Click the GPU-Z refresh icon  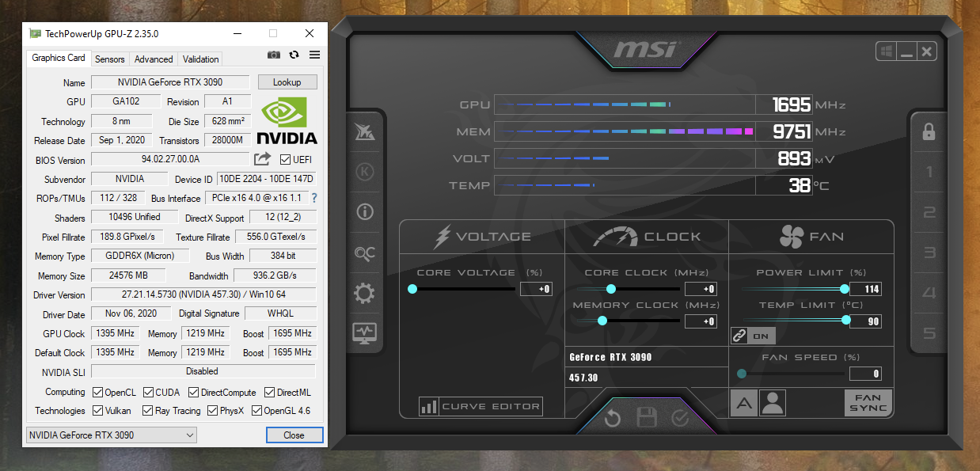(294, 55)
